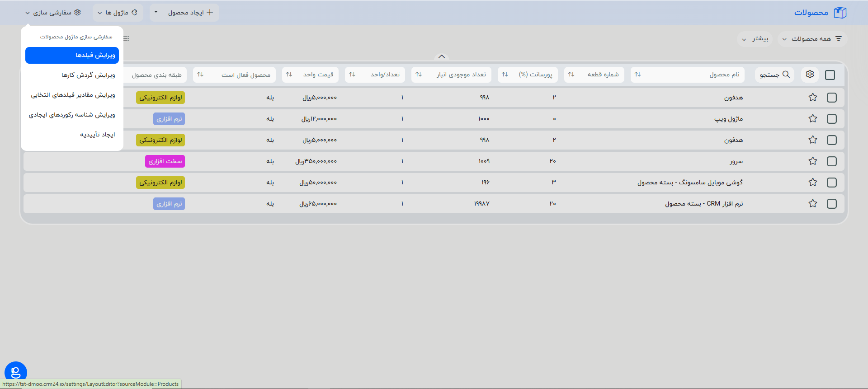The width and height of the screenshot is (868, 389).
Task: Click the ایجاد محصول button
Action: coord(190,13)
